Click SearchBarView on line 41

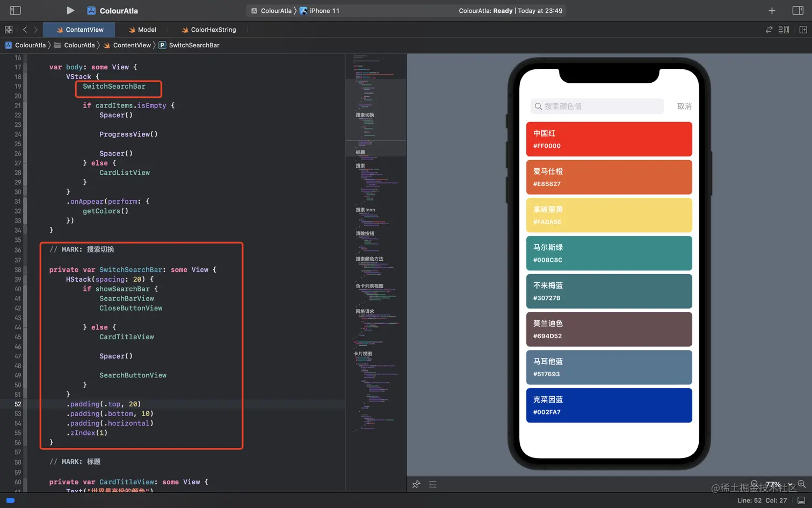[x=127, y=298]
